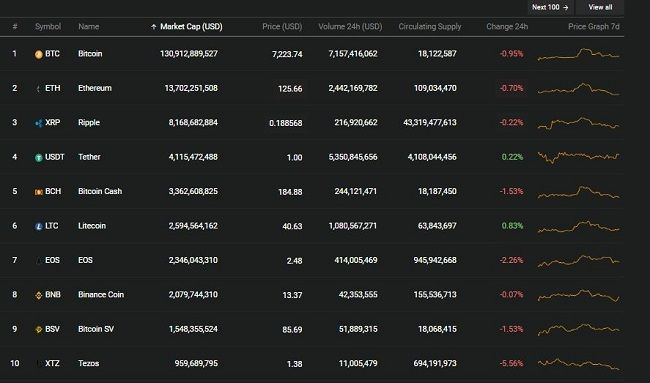
Task: Click the Bitcoin Cash BCH coin icon
Action: (39, 192)
